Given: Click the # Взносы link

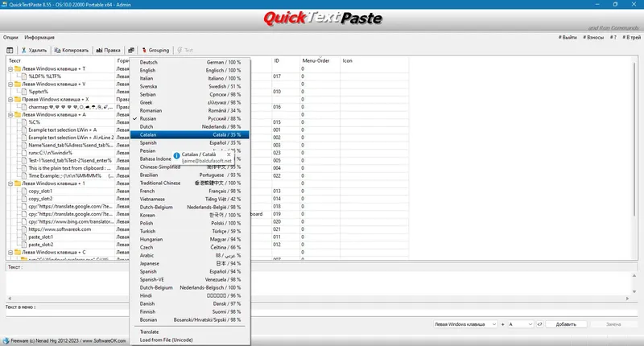Looking at the screenshot, I should pyautogui.click(x=593, y=37).
